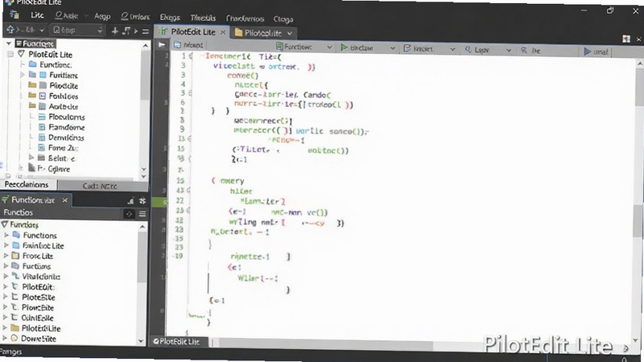The width and height of the screenshot is (644, 362).
Task: Expand the Fooc Lite node in the lower tree
Action: pos(6,256)
